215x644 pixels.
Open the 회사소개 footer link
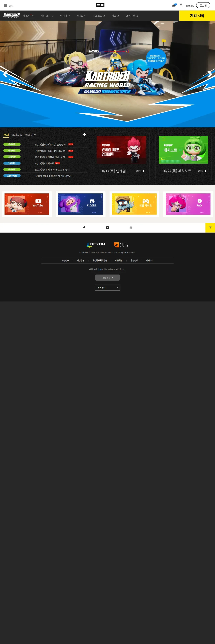(150, 260)
